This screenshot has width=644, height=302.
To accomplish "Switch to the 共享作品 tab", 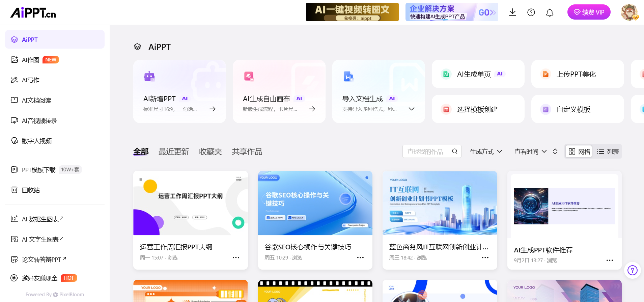I will click(247, 152).
